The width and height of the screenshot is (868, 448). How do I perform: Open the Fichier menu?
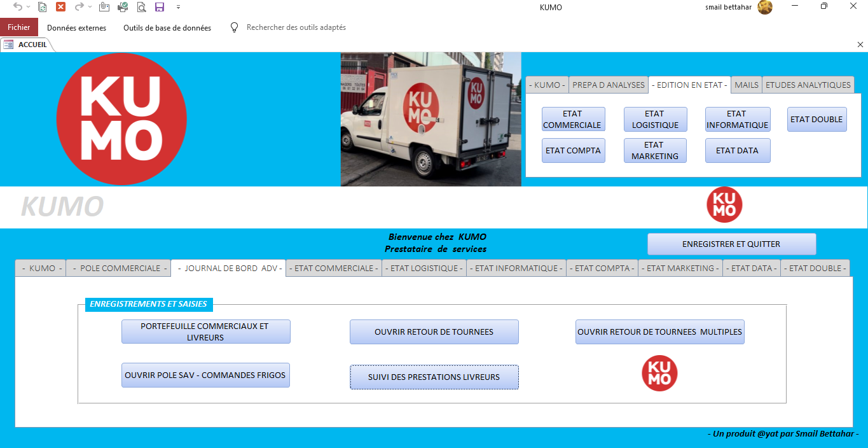tap(19, 27)
